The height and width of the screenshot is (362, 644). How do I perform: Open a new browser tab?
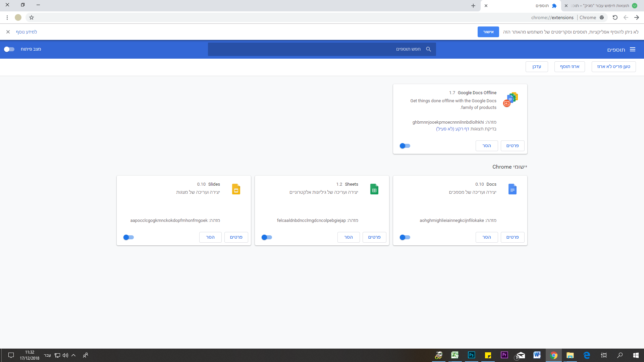pos(473,6)
